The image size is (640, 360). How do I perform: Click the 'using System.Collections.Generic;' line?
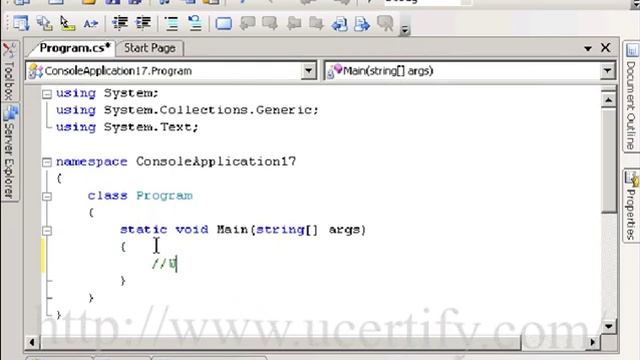pyautogui.click(x=187, y=110)
